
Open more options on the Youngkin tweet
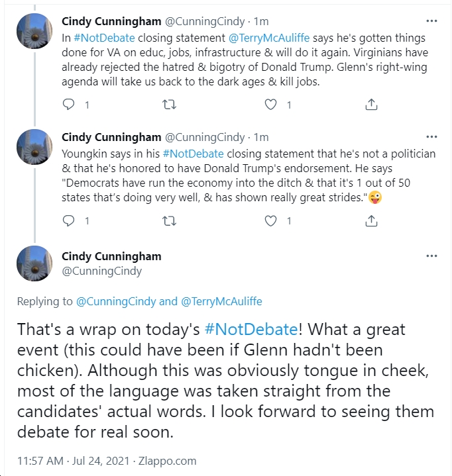(x=431, y=137)
